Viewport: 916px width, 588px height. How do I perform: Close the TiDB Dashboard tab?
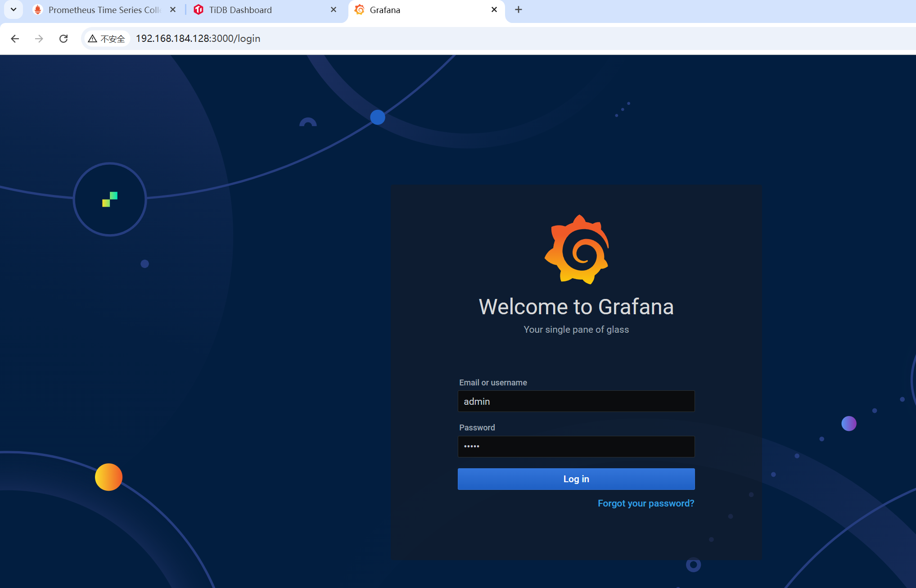coord(334,9)
